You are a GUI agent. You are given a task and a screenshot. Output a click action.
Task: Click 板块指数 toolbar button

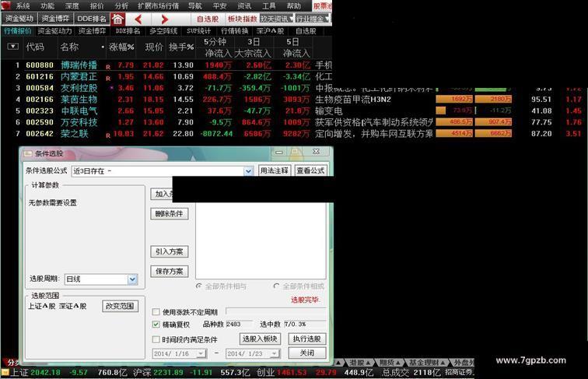(x=243, y=19)
